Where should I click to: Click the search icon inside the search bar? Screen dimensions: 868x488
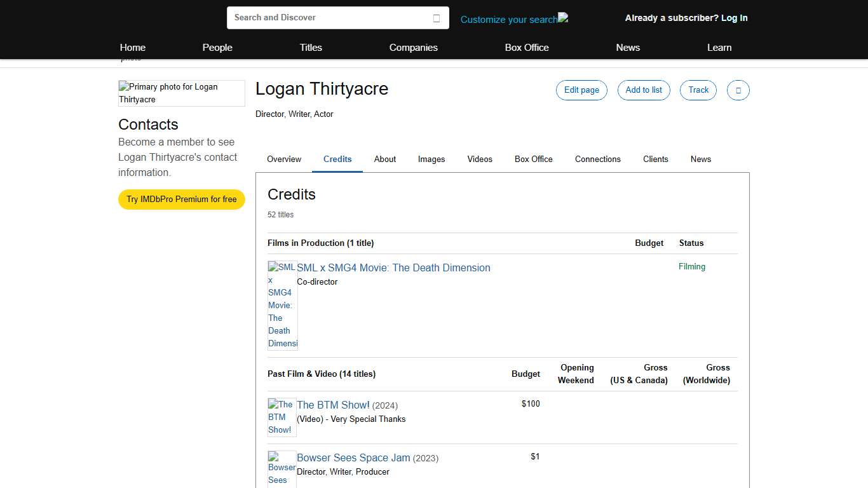437,18
